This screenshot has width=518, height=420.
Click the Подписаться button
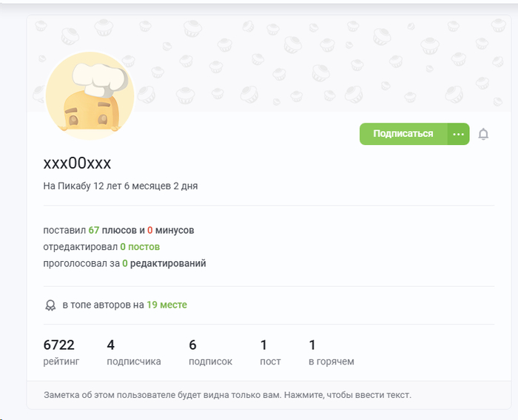pyautogui.click(x=403, y=134)
